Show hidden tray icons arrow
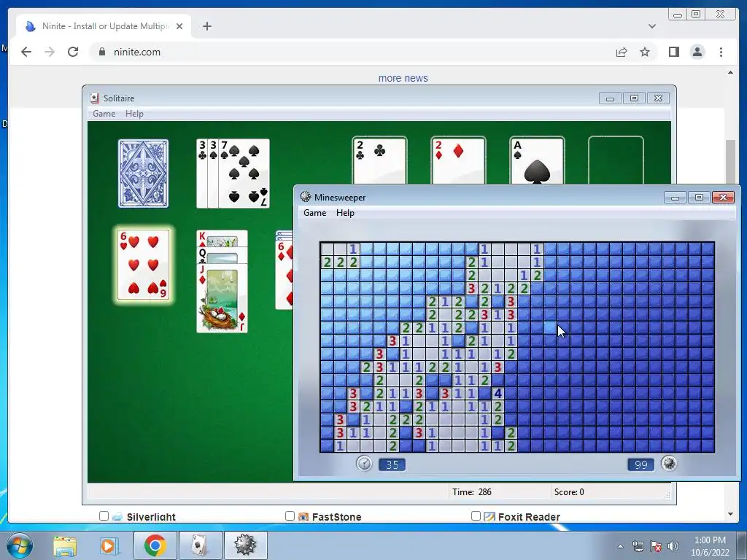 tap(620, 546)
